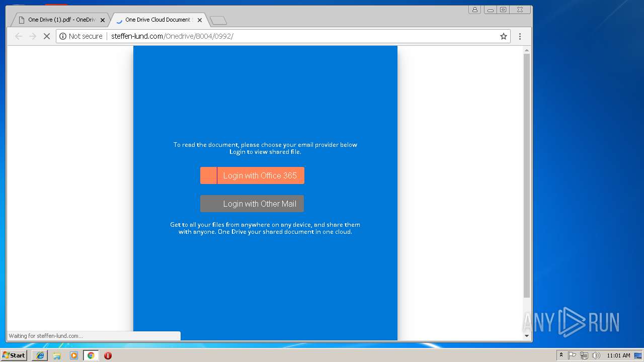The image size is (644, 362).
Task: Click the red Opera taskbar icon
Action: [108, 355]
